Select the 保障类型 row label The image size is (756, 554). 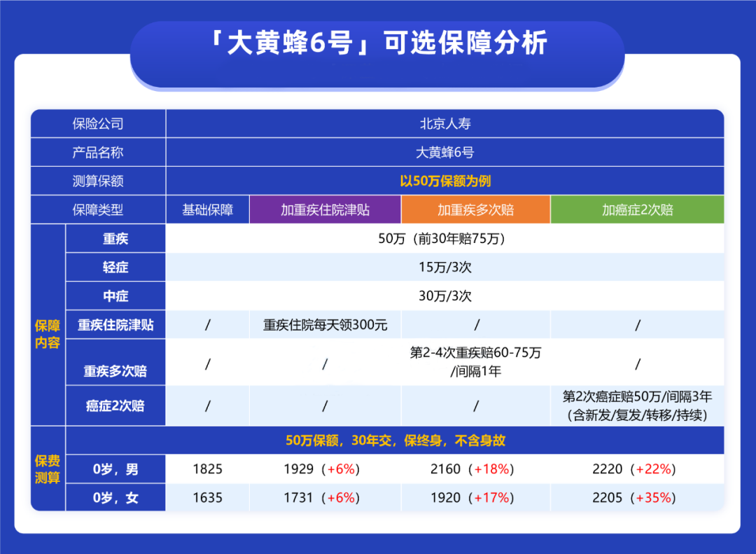pyautogui.click(x=98, y=209)
